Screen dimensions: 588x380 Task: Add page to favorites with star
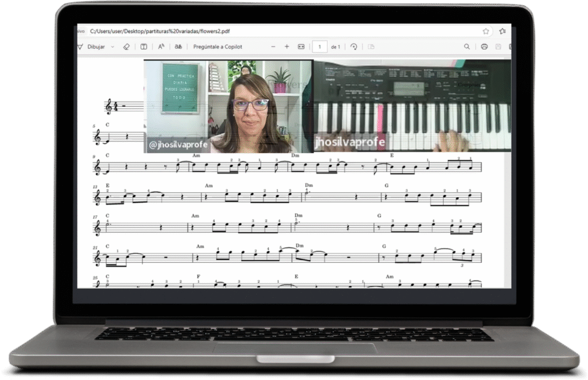point(486,31)
